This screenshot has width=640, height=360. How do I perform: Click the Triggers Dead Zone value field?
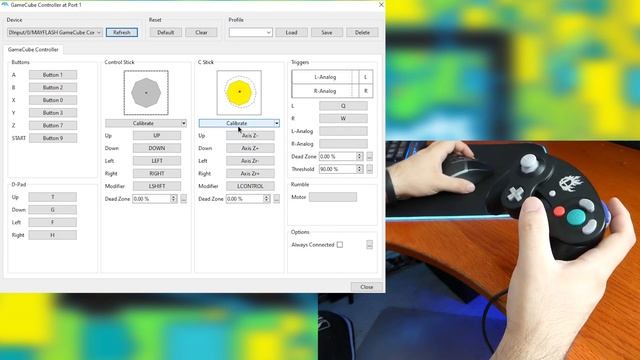click(x=338, y=156)
